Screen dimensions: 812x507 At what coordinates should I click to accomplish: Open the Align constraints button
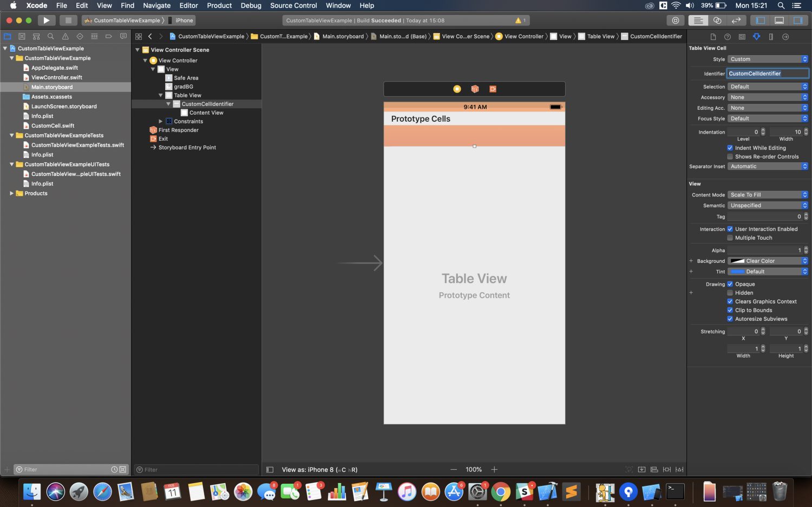click(654, 470)
